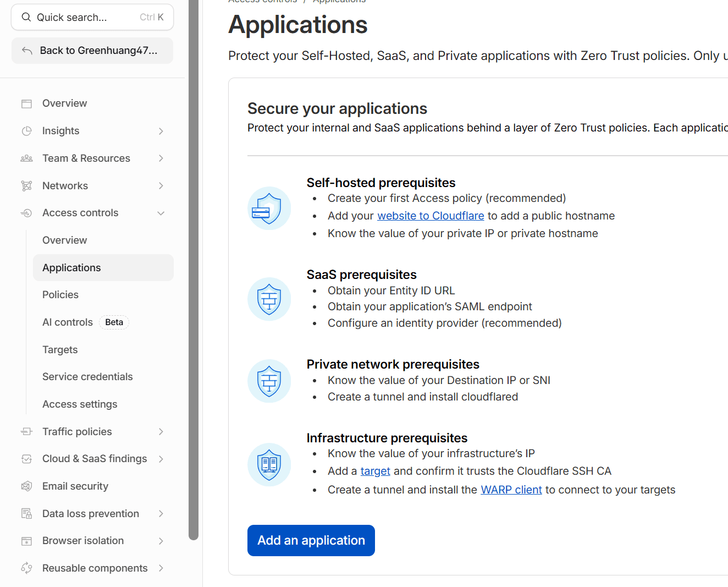Expand the Browser isolation chevron
Screen dimensions: 728x587
[x=161, y=541]
